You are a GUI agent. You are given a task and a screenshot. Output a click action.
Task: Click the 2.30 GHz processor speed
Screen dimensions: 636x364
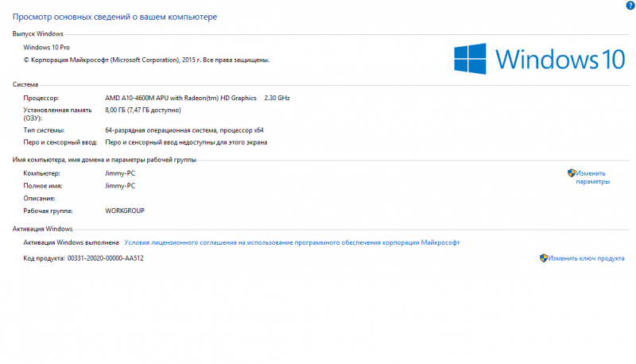(x=277, y=98)
